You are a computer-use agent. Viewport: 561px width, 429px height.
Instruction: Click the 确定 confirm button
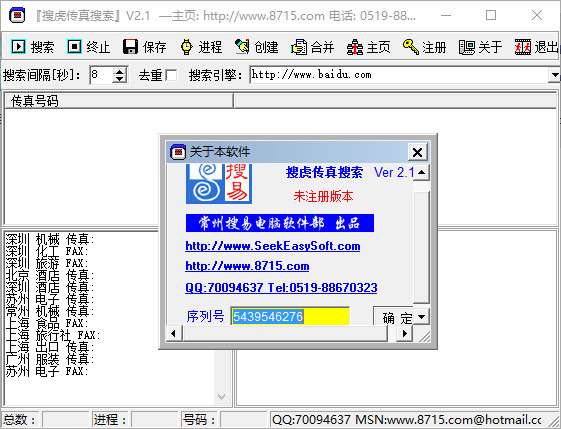pos(394,317)
